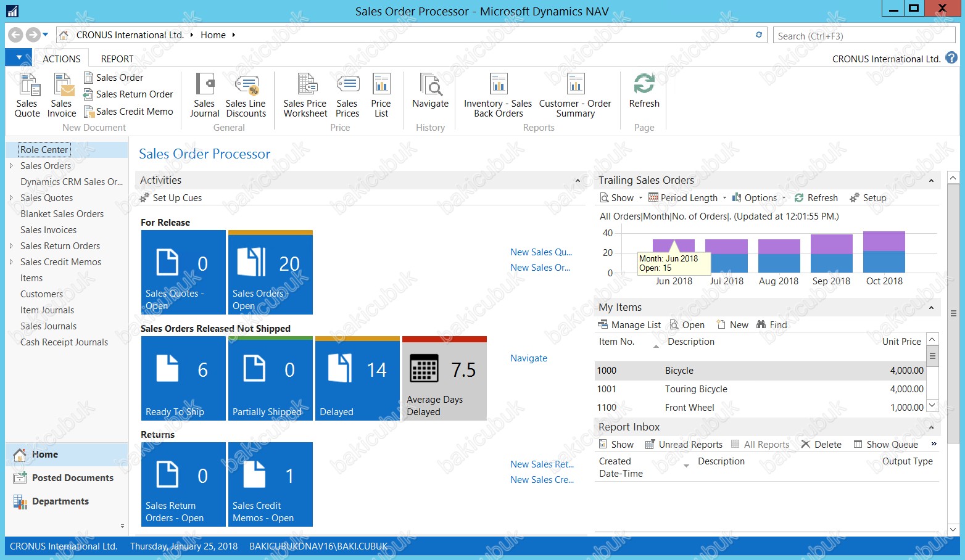The height and width of the screenshot is (560, 965).
Task: Open the Departments menu
Action: coord(67,501)
